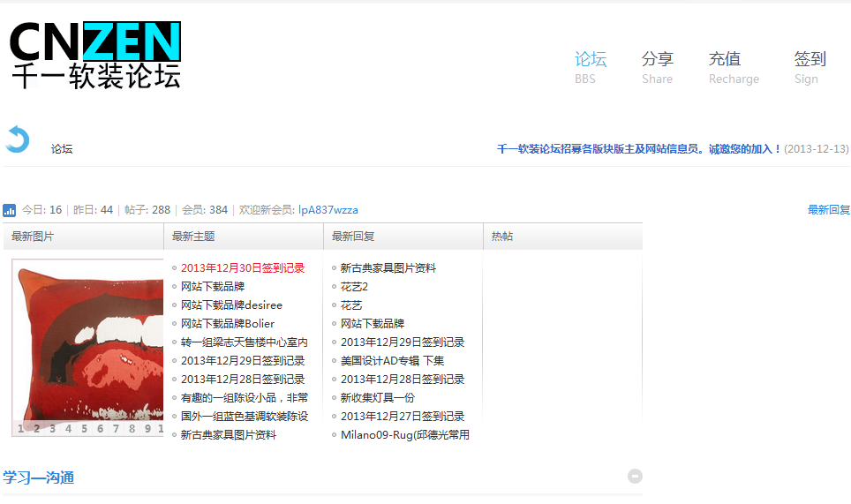Click the 最新回复 link at right
The image size is (851, 504).
click(829, 210)
